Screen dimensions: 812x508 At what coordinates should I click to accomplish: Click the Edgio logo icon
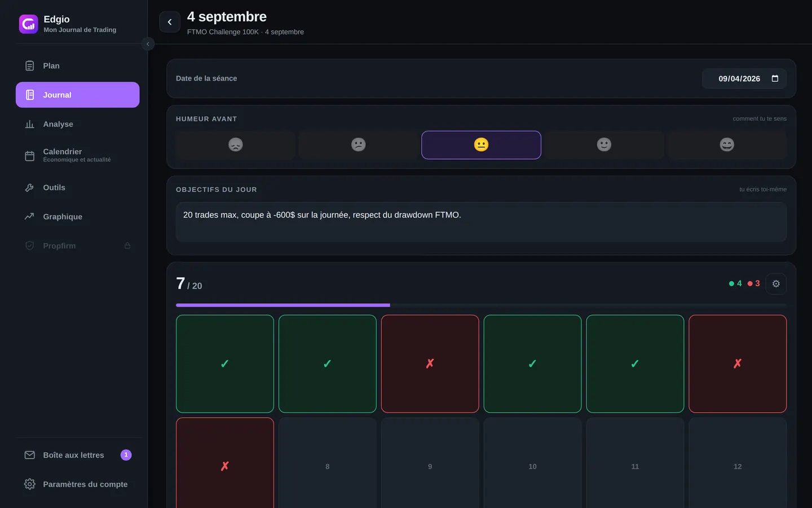(x=29, y=24)
